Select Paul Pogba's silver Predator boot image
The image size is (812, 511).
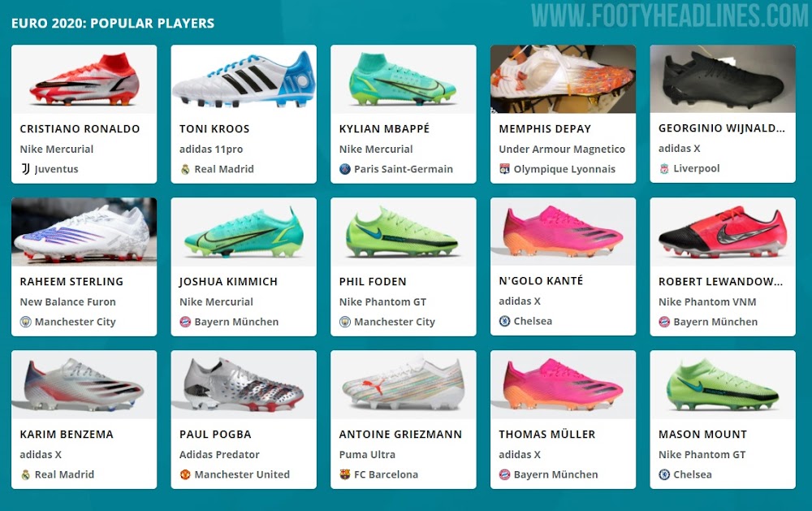[x=244, y=384]
